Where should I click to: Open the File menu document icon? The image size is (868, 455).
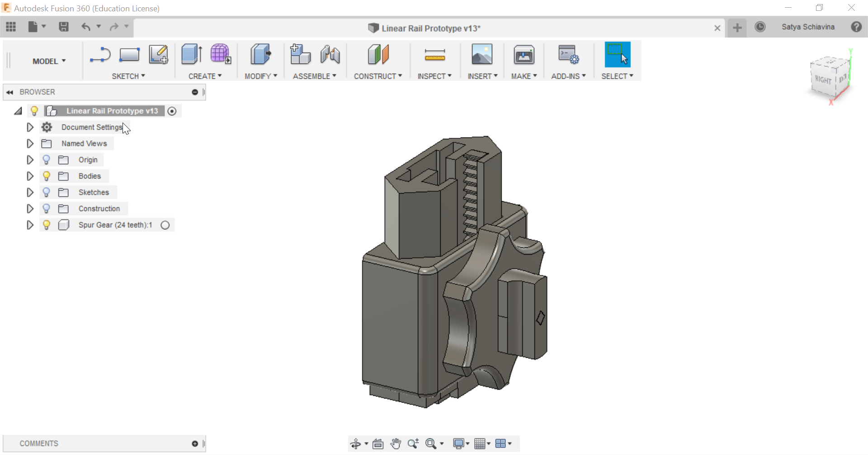click(33, 27)
